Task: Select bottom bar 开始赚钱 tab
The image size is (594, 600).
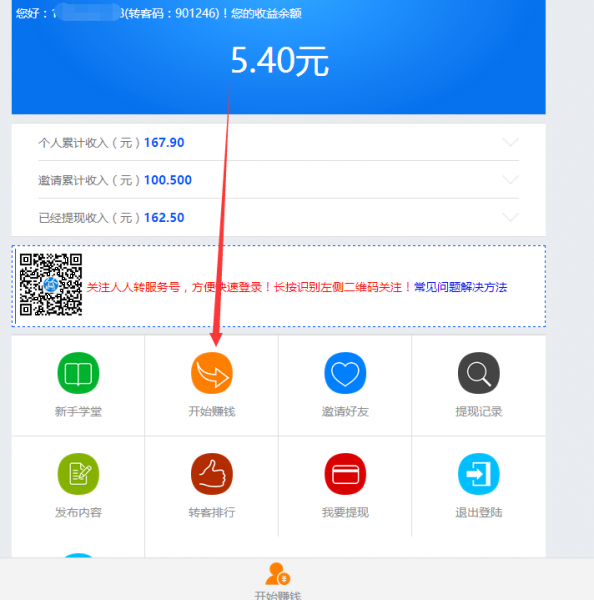Action: [278, 581]
